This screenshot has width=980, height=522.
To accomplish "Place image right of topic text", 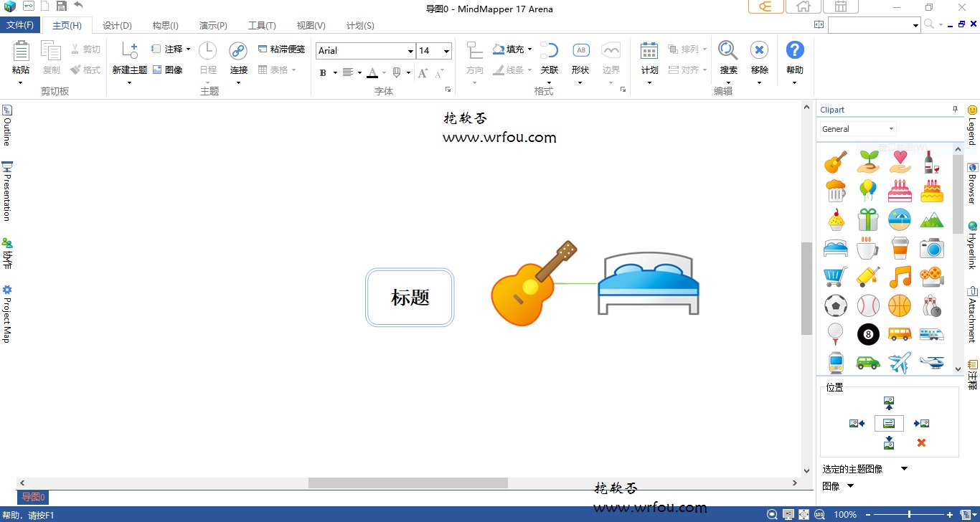I will pos(922,424).
